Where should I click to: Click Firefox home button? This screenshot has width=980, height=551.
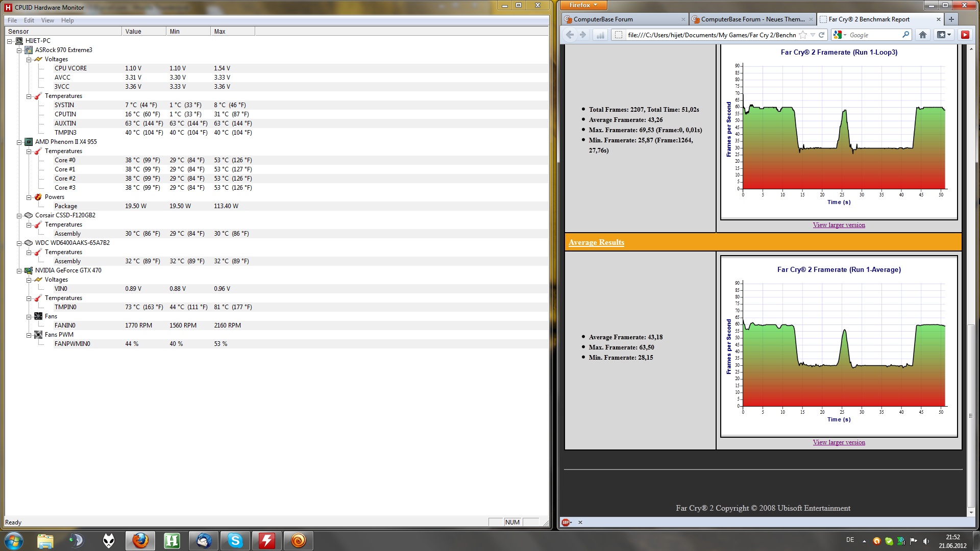[922, 35]
